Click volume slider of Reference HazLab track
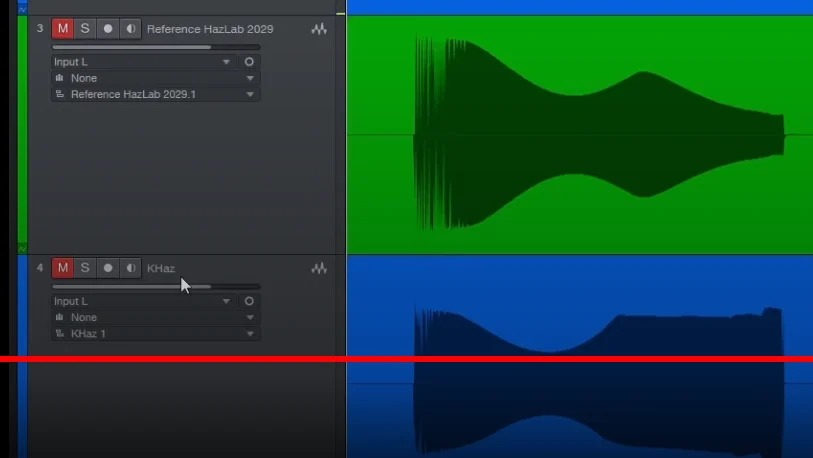The height and width of the screenshot is (458, 813). click(155, 47)
